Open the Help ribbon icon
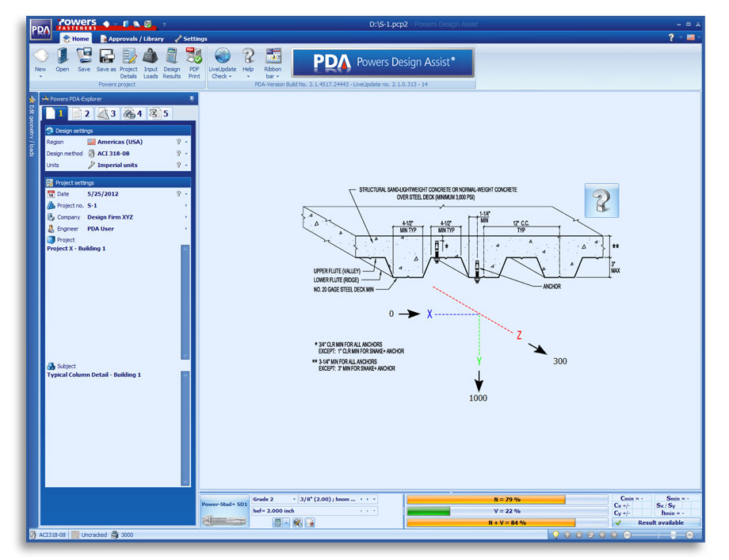The height and width of the screenshot is (560, 729). tap(248, 57)
